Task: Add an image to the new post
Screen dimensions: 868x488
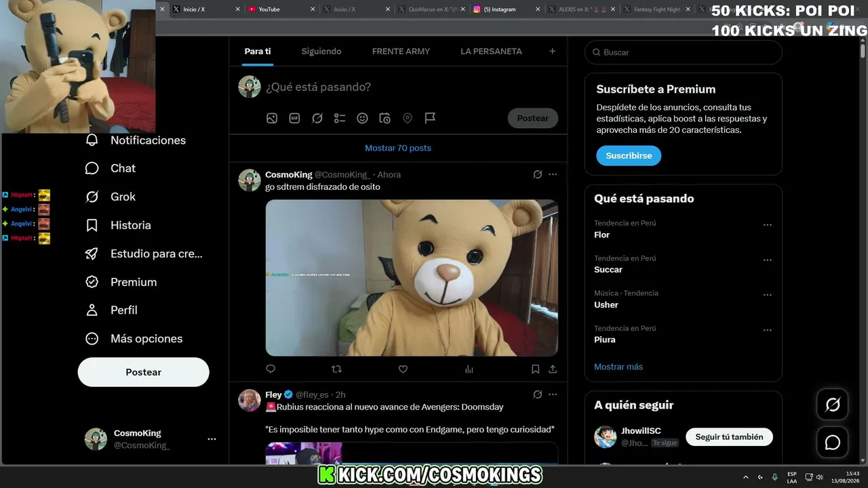Action: coord(272,118)
